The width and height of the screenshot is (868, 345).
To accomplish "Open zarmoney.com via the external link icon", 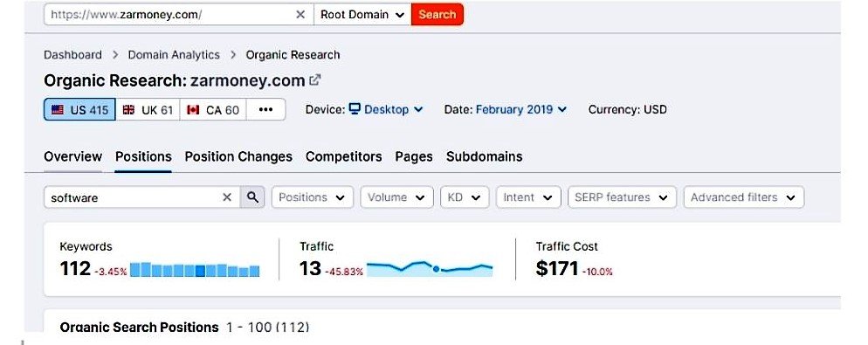I will click(314, 79).
